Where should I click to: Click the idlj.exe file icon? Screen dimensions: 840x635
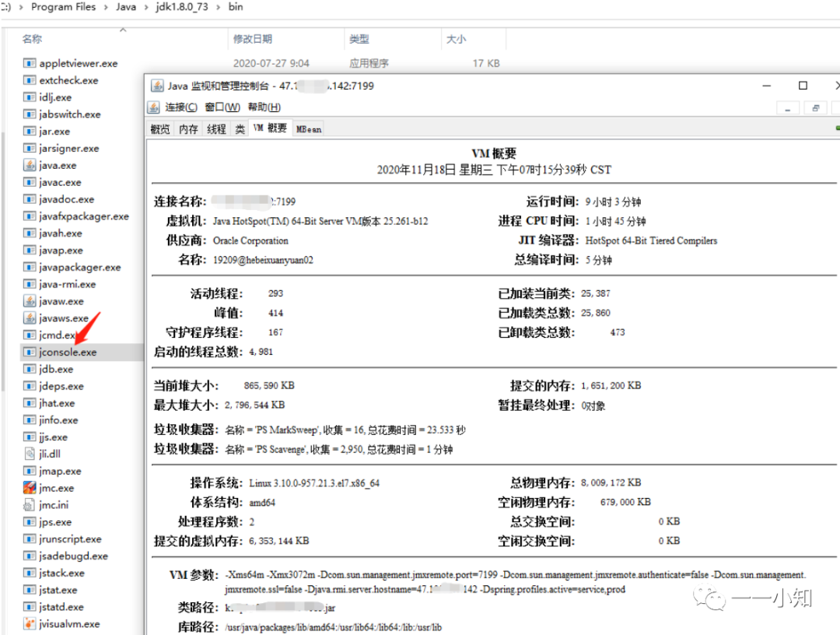(30, 97)
